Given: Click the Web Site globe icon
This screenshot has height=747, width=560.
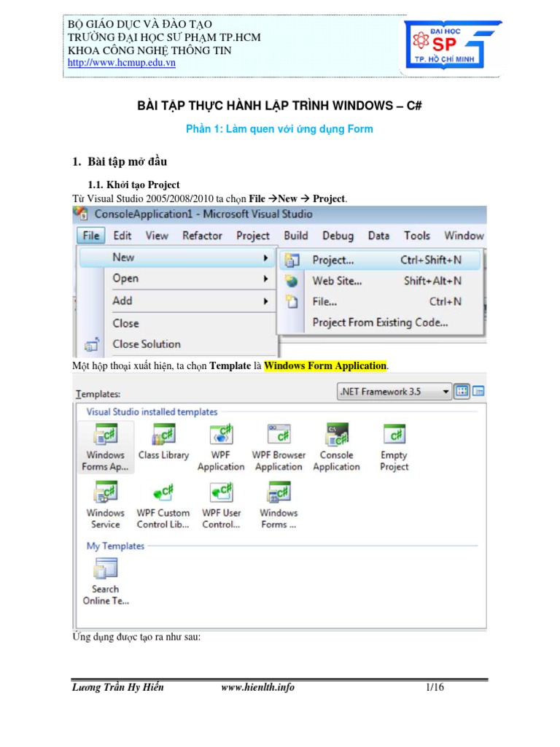Looking at the screenshot, I should 292,281.
